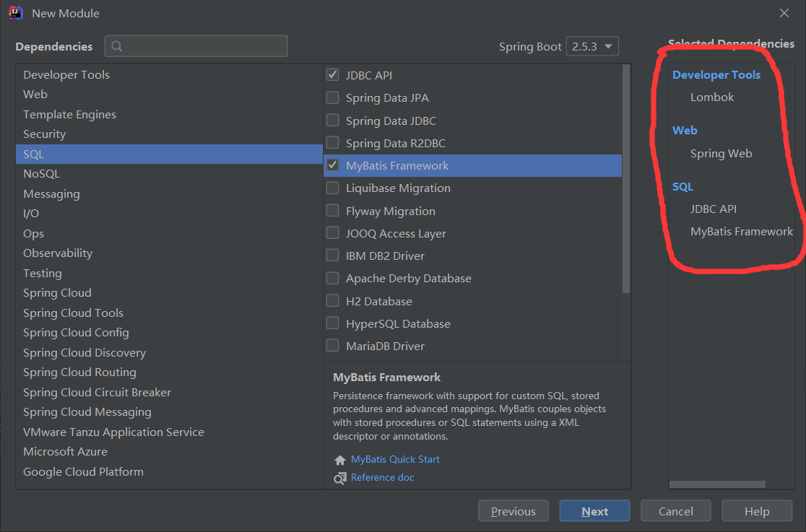This screenshot has height=532, width=806.
Task: Open the Spring Boot version dropdown
Action: pyautogui.click(x=592, y=46)
